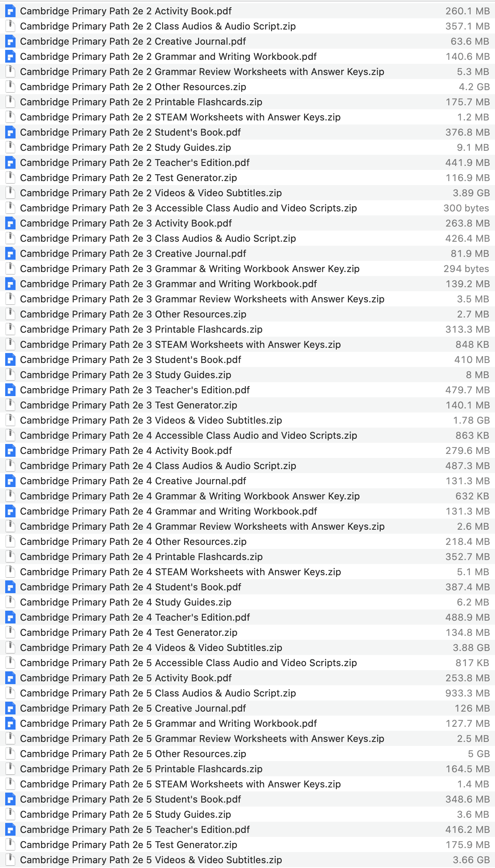Click PDF icon of 3 Creative Journal.pdf
Viewport: 495px width, 868px height.
click(10, 254)
